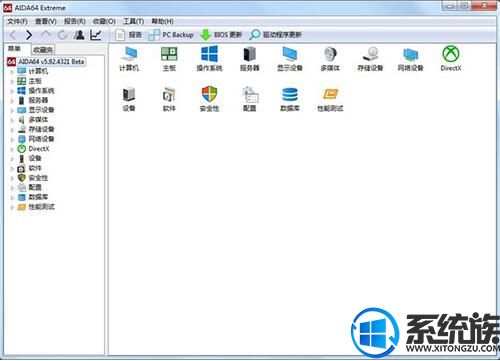The image size is (500, 361).
Task: Open the 工具(T) menu
Action: tap(133, 21)
